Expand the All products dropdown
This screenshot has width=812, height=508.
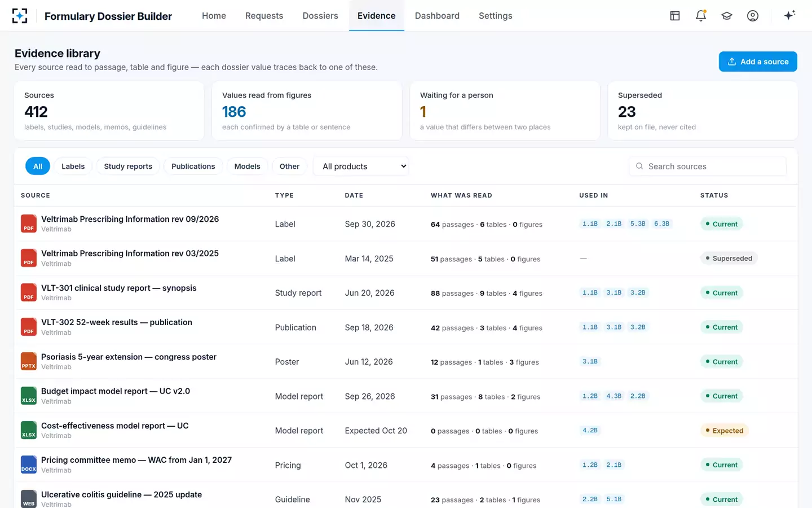pyautogui.click(x=361, y=167)
